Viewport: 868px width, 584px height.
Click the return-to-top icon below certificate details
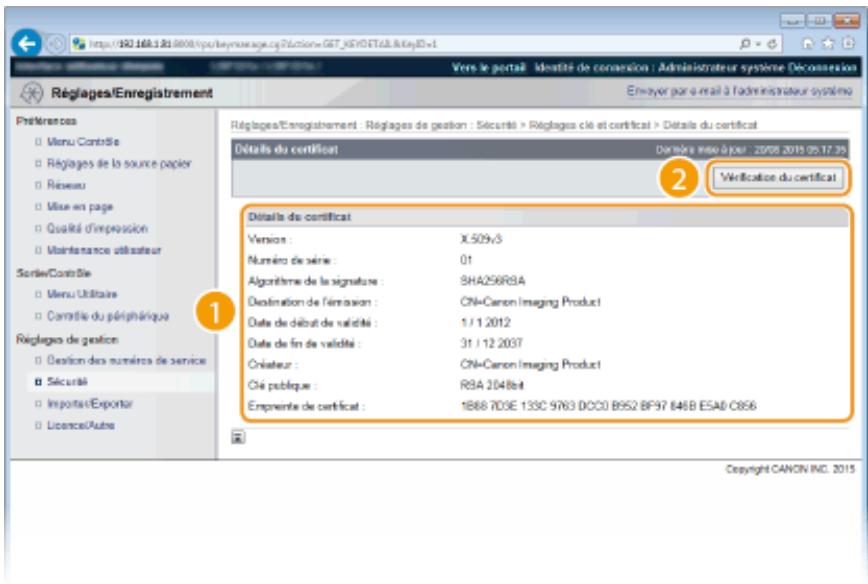click(238, 437)
